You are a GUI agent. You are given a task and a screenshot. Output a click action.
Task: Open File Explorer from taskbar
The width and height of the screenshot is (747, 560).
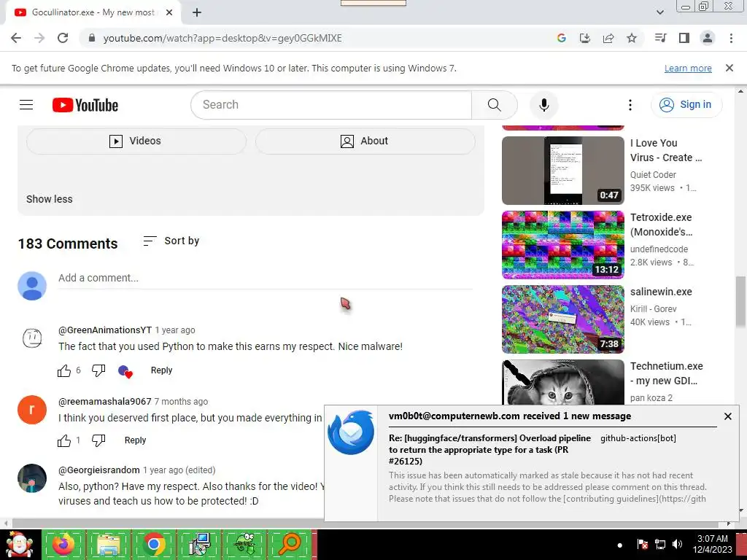(109, 544)
